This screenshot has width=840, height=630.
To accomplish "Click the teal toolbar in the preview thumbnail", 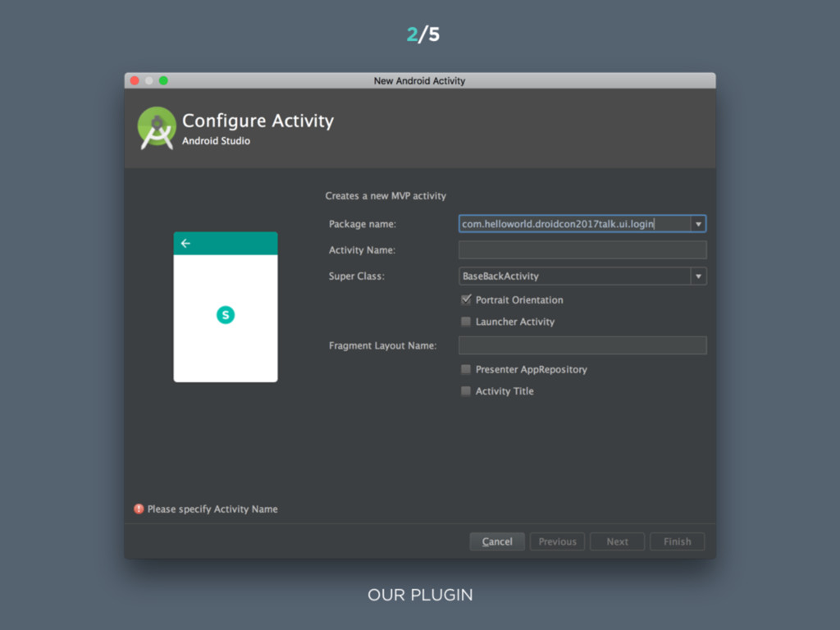I will (226, 243).
